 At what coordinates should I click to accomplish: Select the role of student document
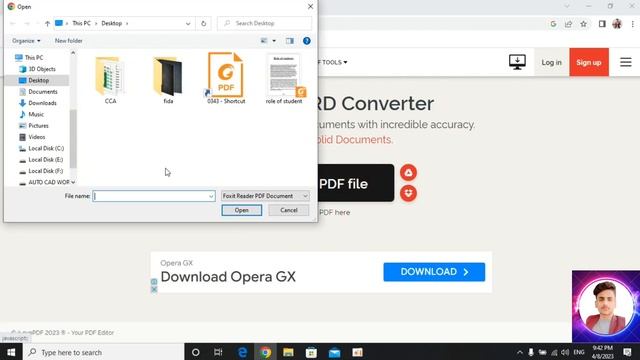click(284, 78)
